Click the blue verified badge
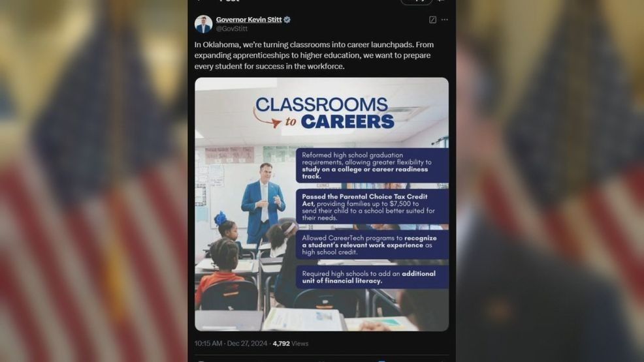 coord(287,20)
